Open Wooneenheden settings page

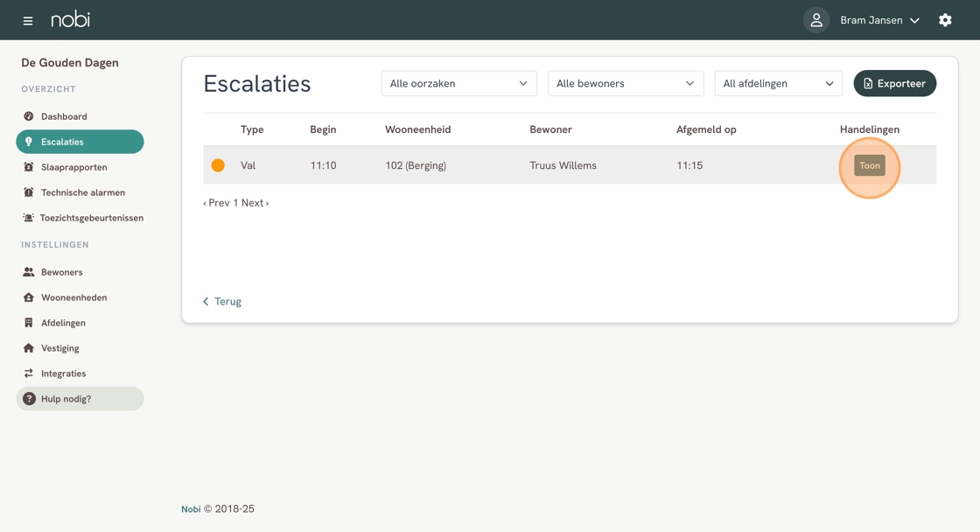coord(73,297)
